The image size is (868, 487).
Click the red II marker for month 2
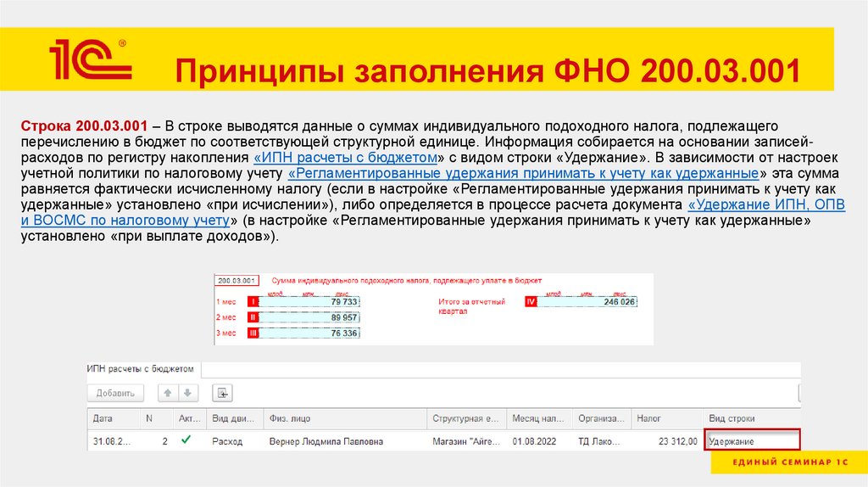252,317
